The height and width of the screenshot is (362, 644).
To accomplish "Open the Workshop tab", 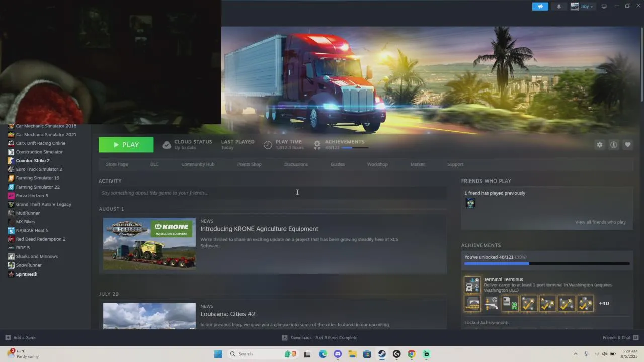I will click(377, 164).
